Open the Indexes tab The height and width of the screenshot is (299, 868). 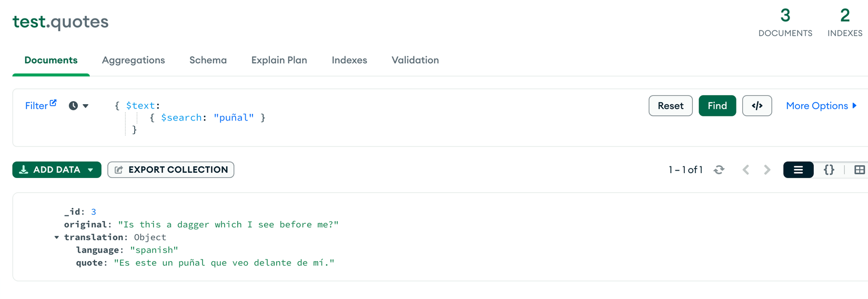[x=349, y=60]
